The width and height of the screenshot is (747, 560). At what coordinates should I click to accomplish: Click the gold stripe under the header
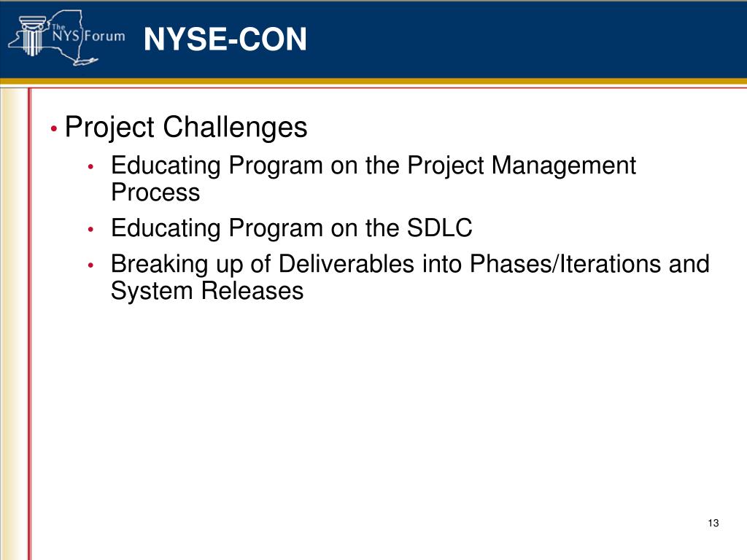click(373, 82)
